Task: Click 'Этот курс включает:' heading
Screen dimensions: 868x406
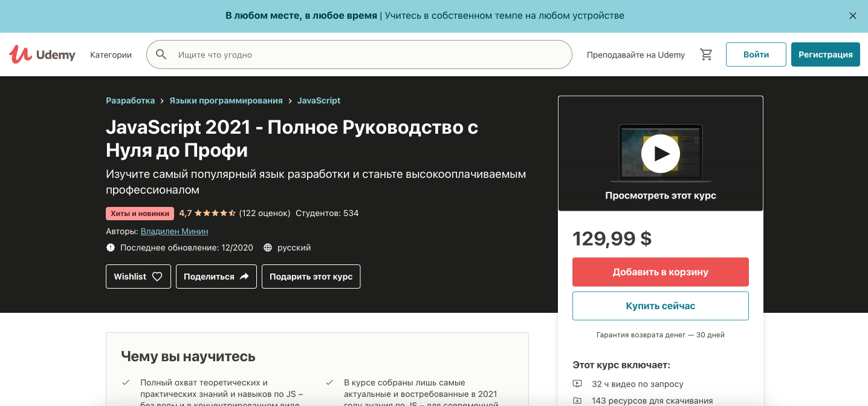Action: click(x=621, y=365)
